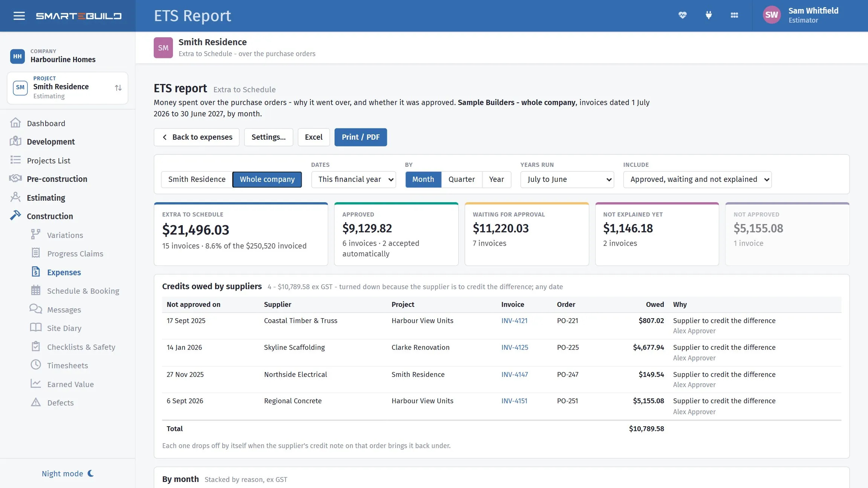Click the Pre-construction handshake icon

click(x=15, y=179)
